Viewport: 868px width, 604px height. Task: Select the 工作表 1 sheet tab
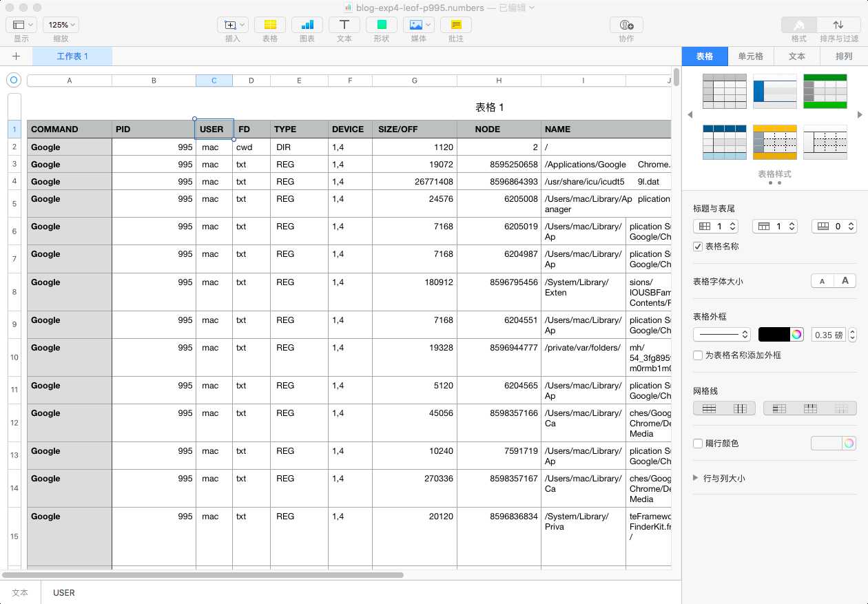click(x=72, y=56)
